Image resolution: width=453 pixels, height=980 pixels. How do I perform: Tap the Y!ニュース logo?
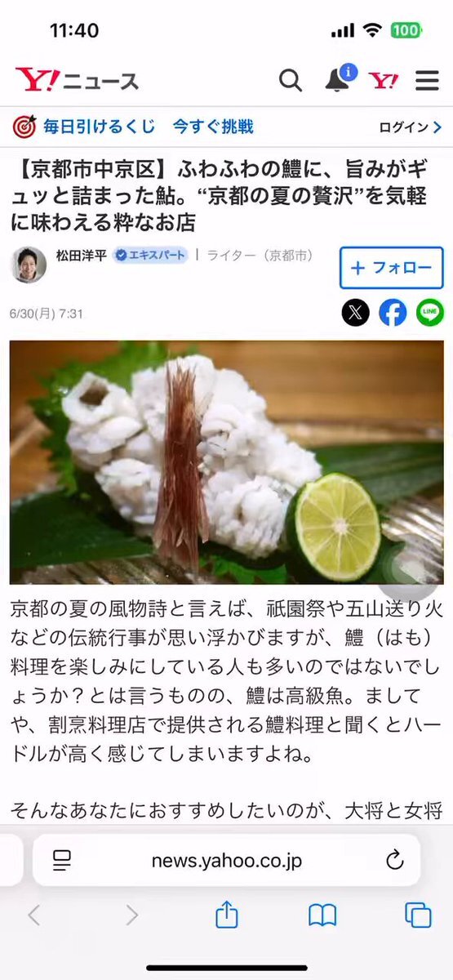[x=77, y=80]
